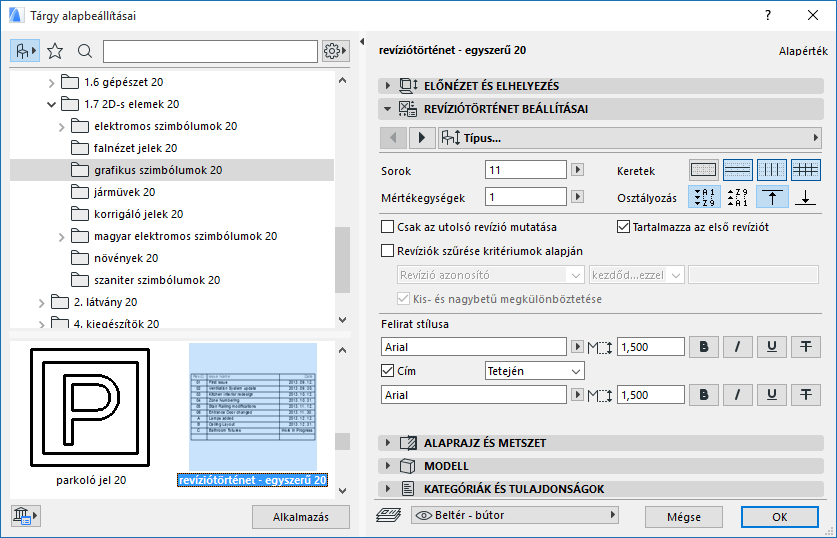The width and height of the screenshot is (837, 538).
Task: Select vertical lines frame style
Action: point(772,170)
